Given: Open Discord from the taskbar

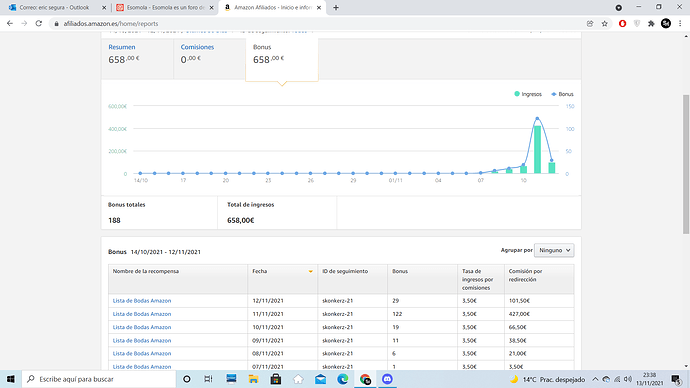Looking at the screenshot, I should 387,379.
